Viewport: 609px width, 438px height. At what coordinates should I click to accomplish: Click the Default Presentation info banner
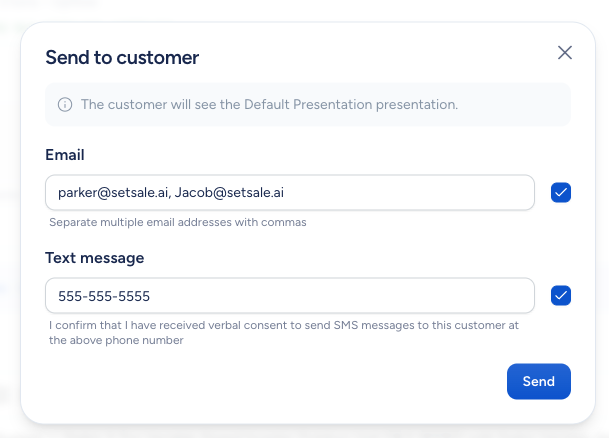point(308,104)
